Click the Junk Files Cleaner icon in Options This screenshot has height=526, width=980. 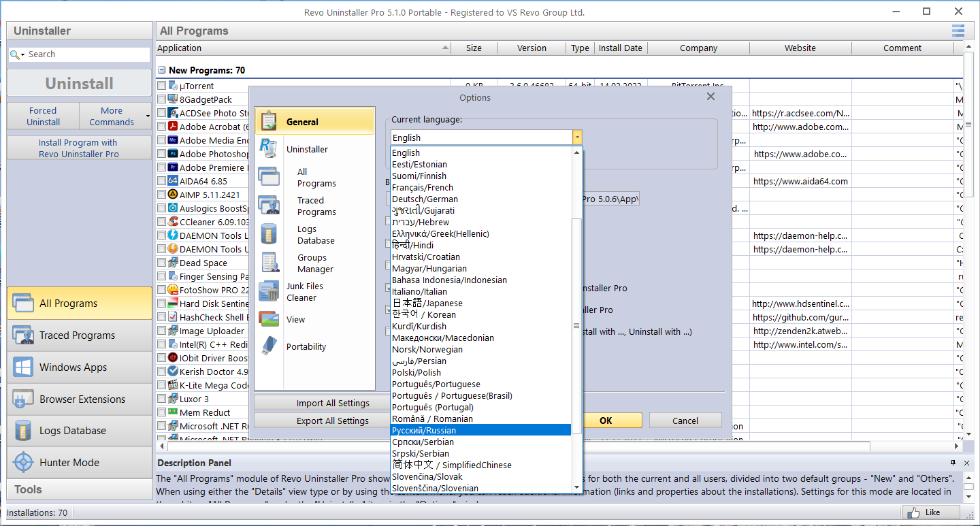point(269,291)
